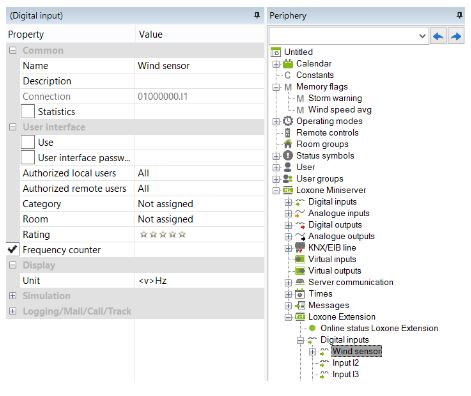The height and width of the screenshot is (396, 471).
Task: Click the Digital outputs icon
Action: coord(300,225)
